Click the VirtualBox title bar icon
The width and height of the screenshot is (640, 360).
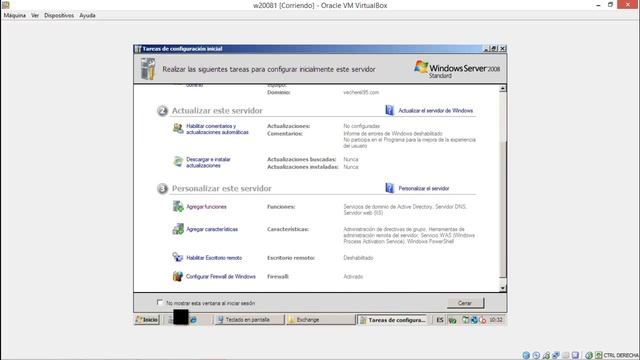(5, 5)
